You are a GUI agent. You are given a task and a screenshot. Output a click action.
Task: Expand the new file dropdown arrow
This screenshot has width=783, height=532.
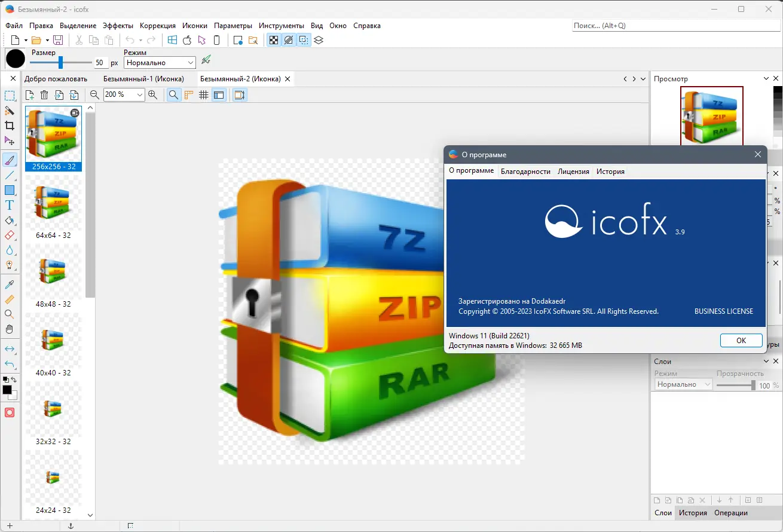point(26,41)
